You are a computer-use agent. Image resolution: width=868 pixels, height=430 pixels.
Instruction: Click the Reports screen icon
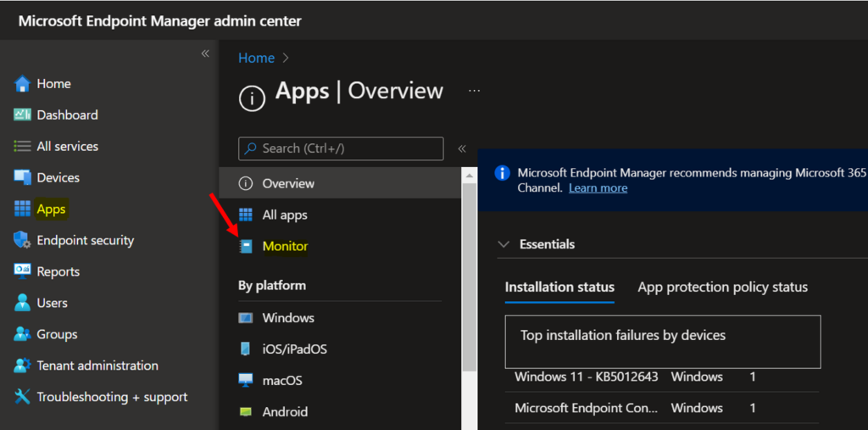[x=22, y=271]
